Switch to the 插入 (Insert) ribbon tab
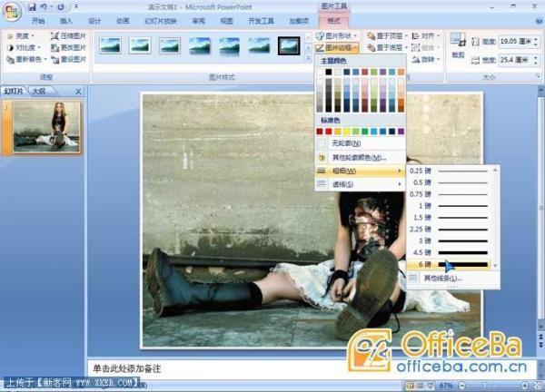 pos(66,20)
